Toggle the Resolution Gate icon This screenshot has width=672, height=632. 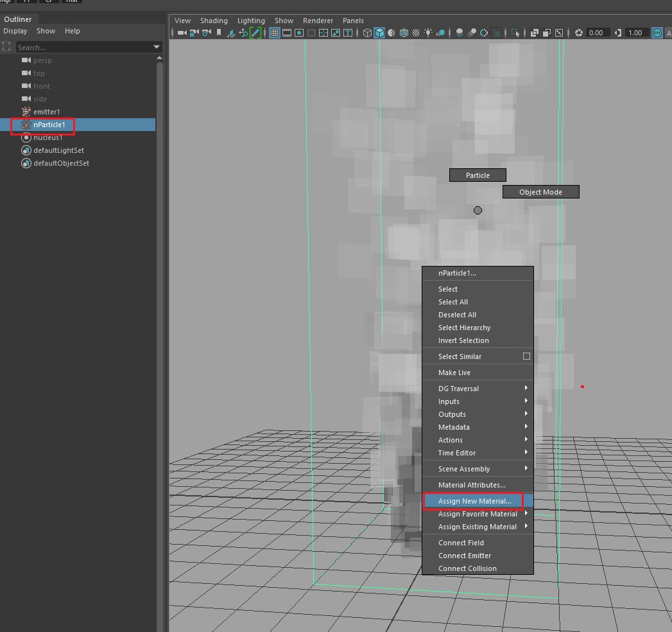click(299, 33)
